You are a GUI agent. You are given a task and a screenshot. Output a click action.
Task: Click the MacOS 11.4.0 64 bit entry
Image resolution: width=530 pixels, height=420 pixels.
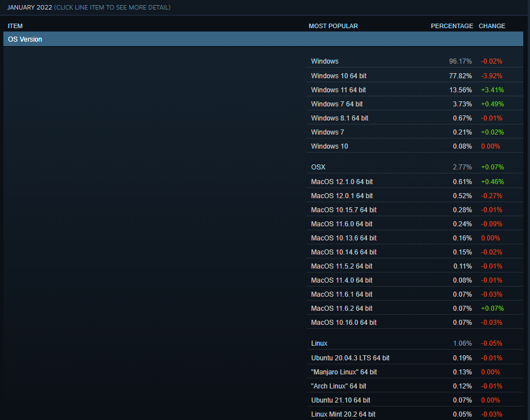coord(415,280)
